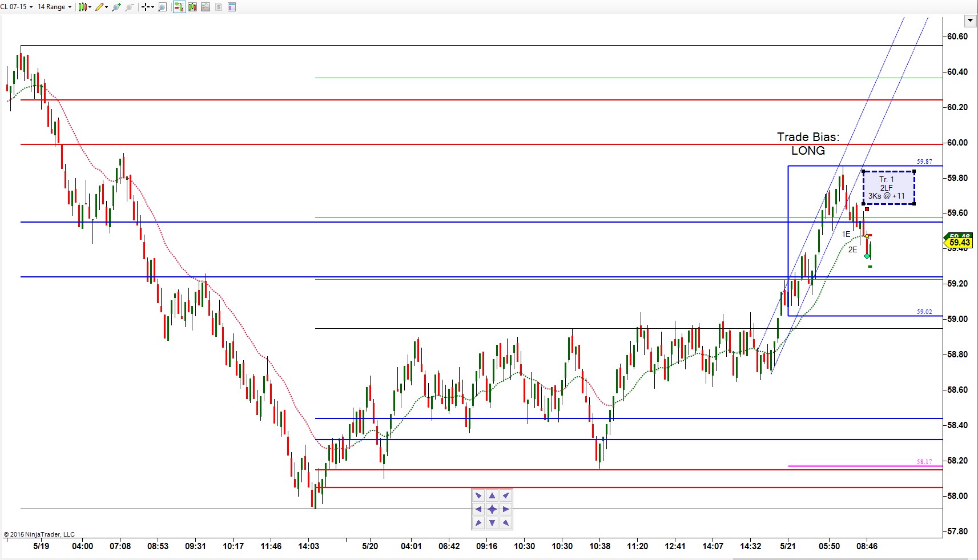Viewport: 978px width, 560px height.
Task: Click the 5/21 date label on time axis
Action: 788,546
